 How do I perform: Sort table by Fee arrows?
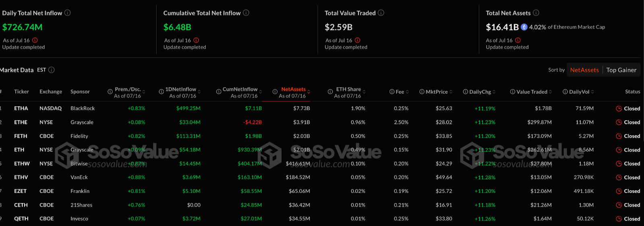tap(407, 92)
